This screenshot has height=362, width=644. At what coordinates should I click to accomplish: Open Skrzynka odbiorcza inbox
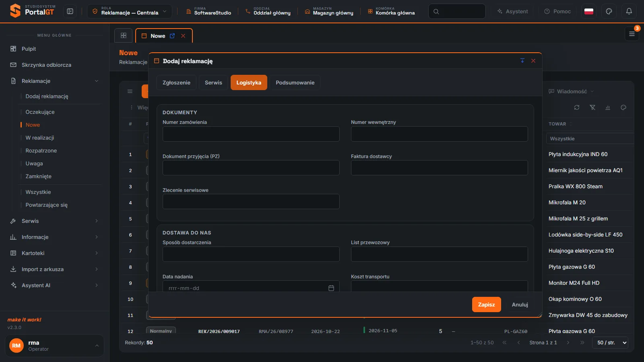(54, 65)
